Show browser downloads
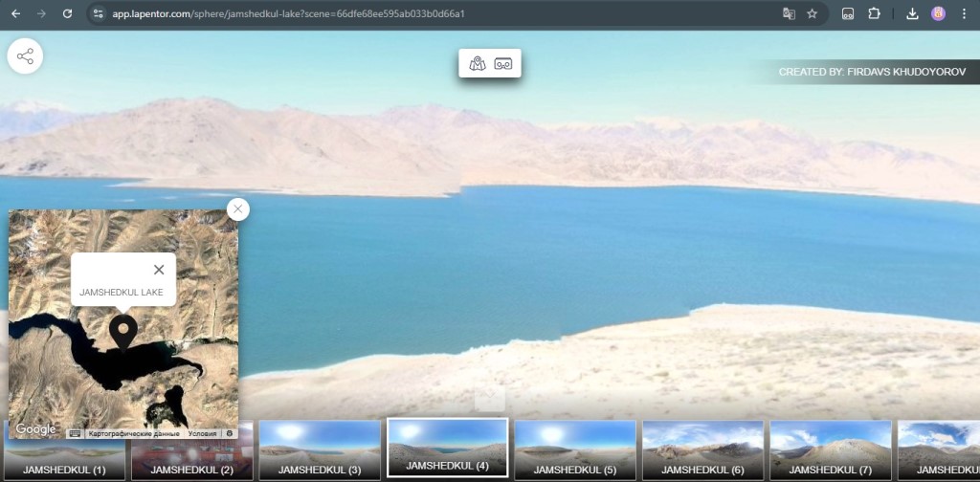980x482 pixels. click(912, 14)
